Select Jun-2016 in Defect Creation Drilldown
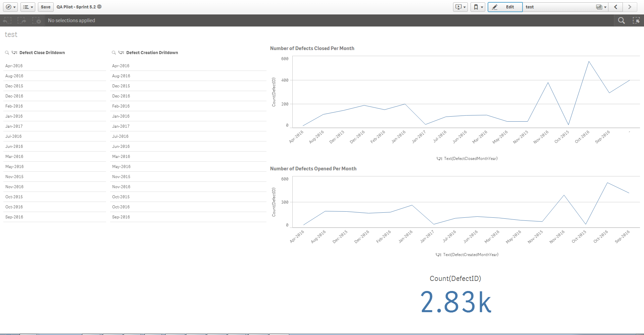This screenshot has height=335, width=644. [188, 146]
